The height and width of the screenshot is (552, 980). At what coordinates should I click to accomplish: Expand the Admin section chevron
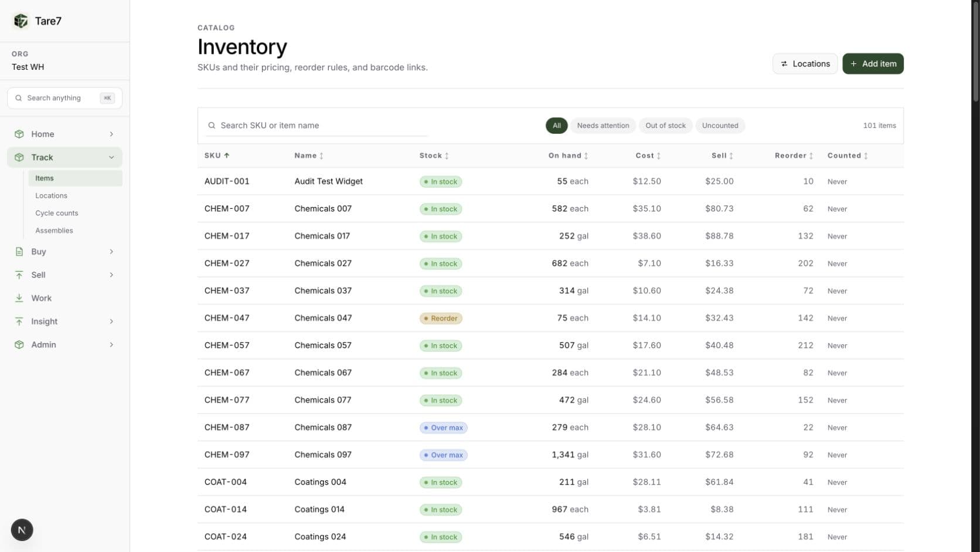pyautogui.click(x=111, y=345)
